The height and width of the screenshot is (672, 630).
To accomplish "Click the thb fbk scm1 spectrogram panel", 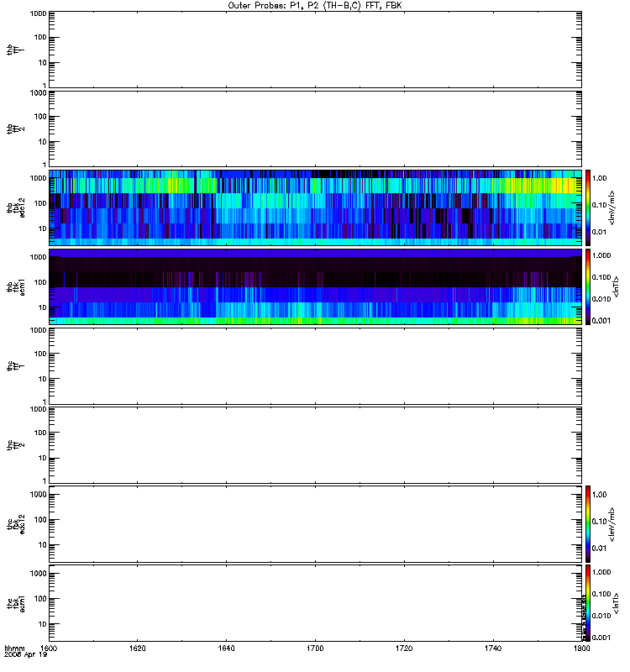I will tap(316, 286).
